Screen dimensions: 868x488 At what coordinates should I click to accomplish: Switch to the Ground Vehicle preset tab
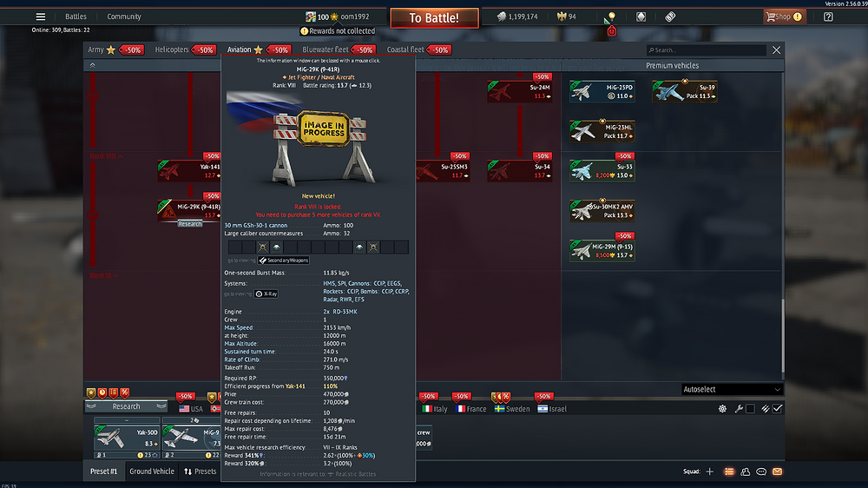152,472
